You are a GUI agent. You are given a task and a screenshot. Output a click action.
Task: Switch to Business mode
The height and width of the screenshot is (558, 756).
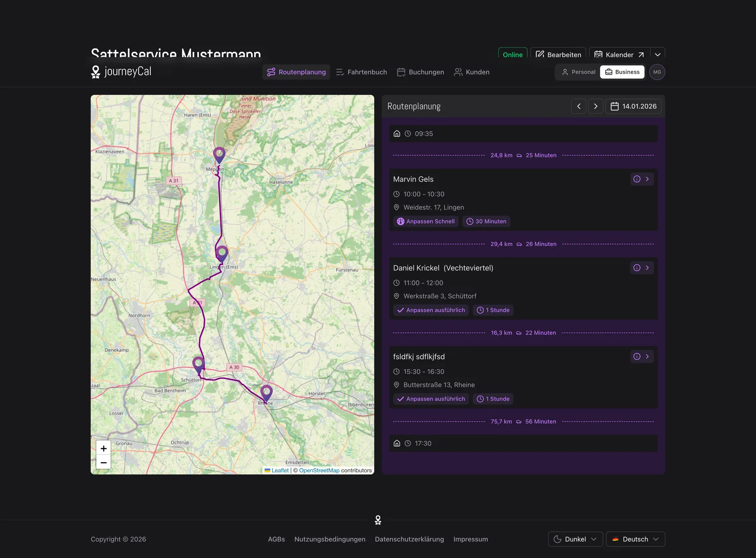tap(622, 72)
